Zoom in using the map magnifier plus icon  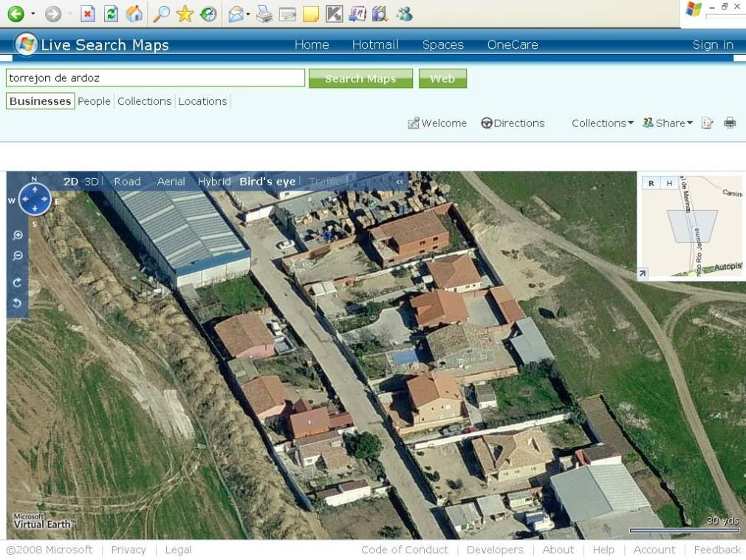18,236
